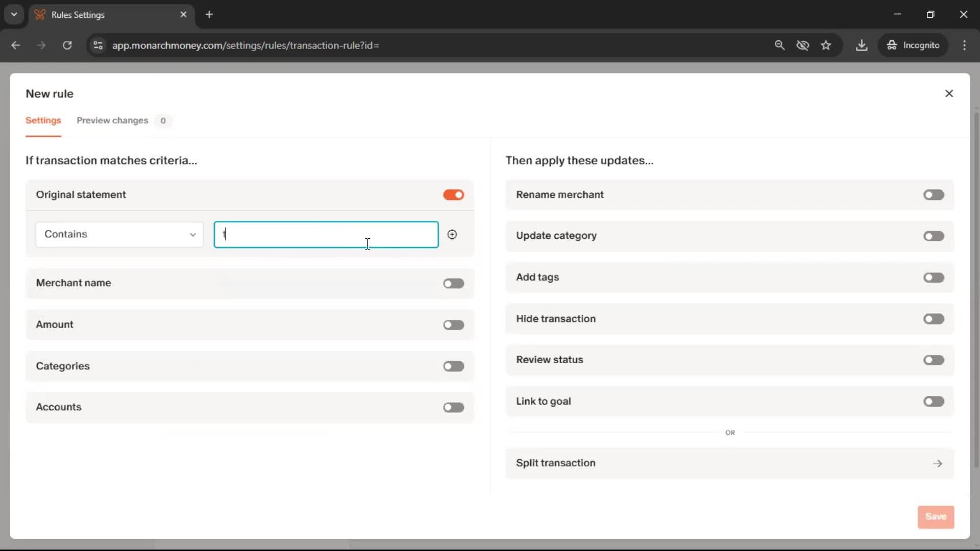
Task: Close the New rule dialog
Action: pos(949,93)
